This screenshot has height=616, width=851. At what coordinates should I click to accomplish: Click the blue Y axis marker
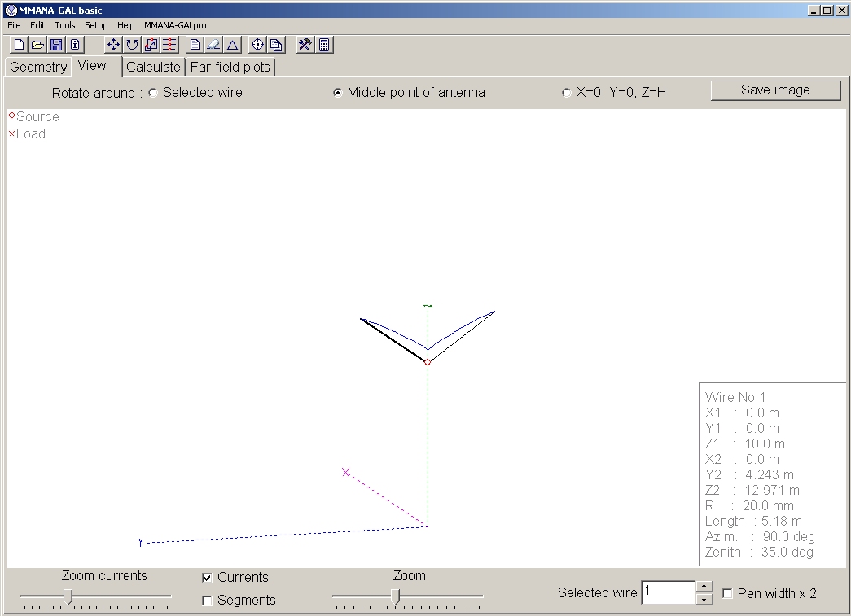click(x=141, y=542)
